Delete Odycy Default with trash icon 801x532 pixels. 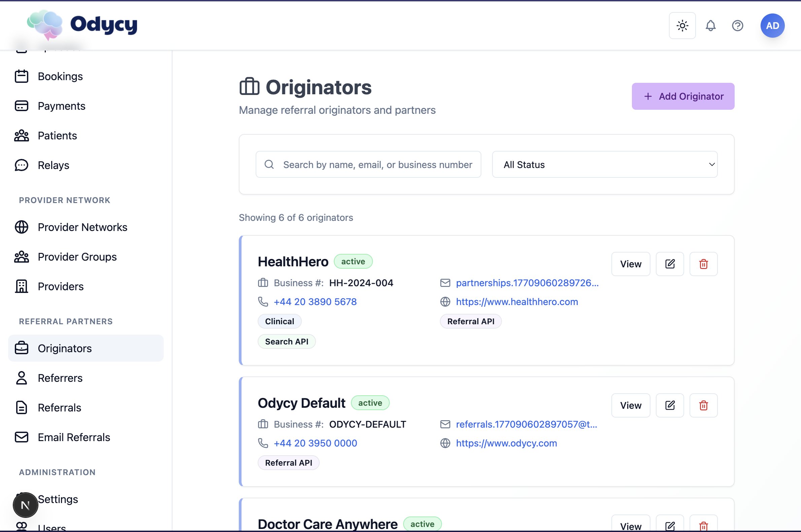click(703, 405)
